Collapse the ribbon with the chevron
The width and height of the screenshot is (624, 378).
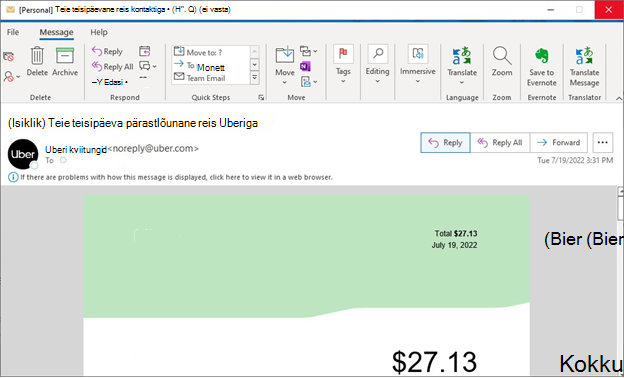(x=618, y=98)
